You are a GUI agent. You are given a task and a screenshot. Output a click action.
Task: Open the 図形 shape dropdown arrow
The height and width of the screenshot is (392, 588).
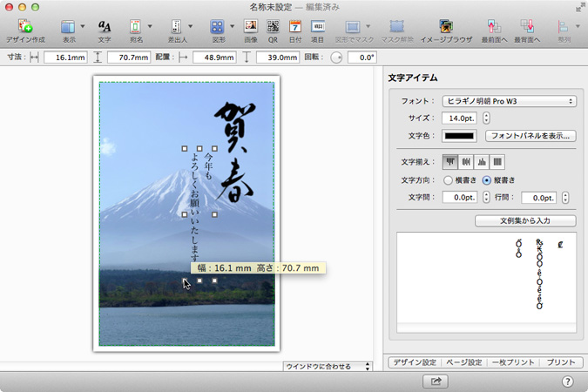(233, 27)
